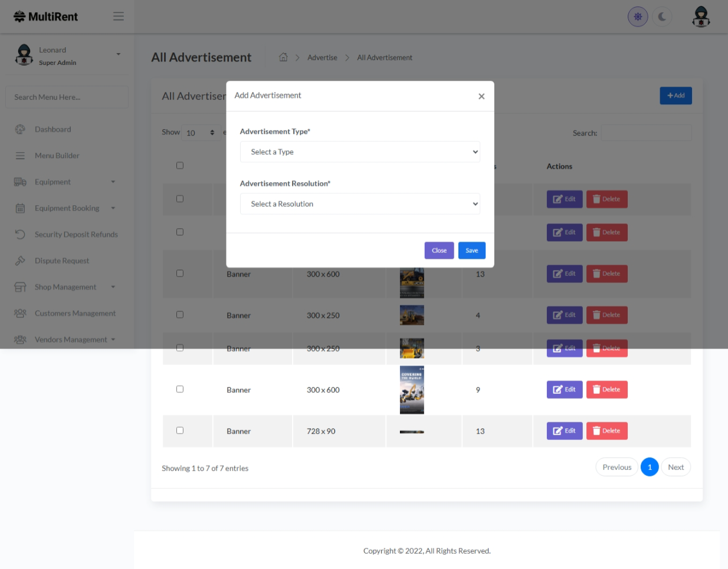
Task: Close the Add Advertisement dialog with X
Action: (x=481, y=96)
